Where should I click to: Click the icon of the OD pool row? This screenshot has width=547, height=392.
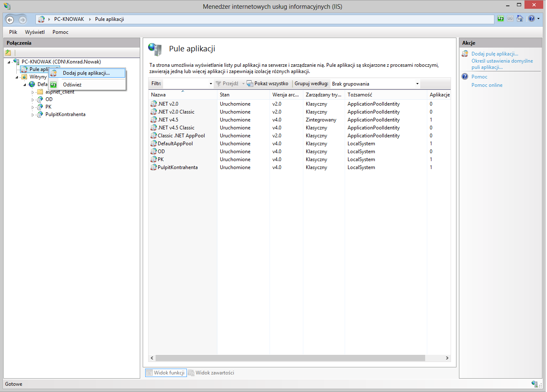[154, 152]
